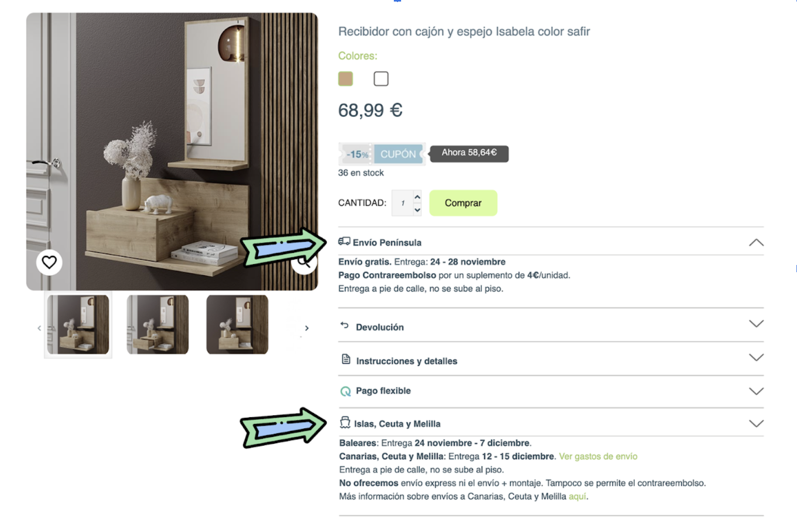Image resolution: width=797 pixels, height=532 pixels.
Task: Click the Comprar button
Action: coord(463,203)
